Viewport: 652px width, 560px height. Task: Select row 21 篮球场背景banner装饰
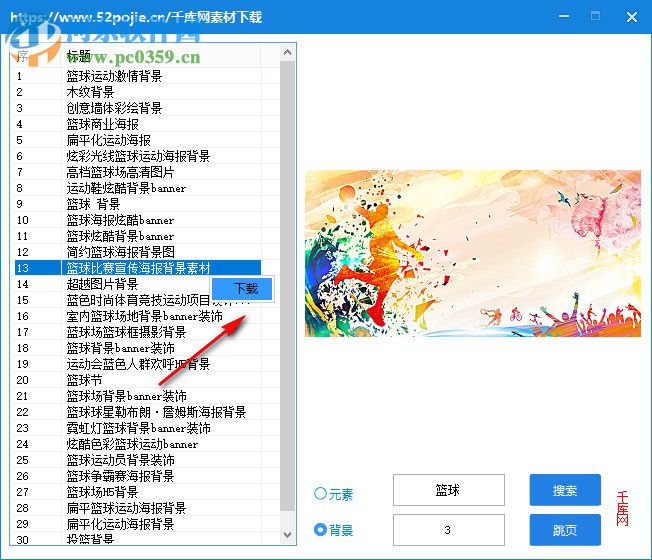[138, 396]
